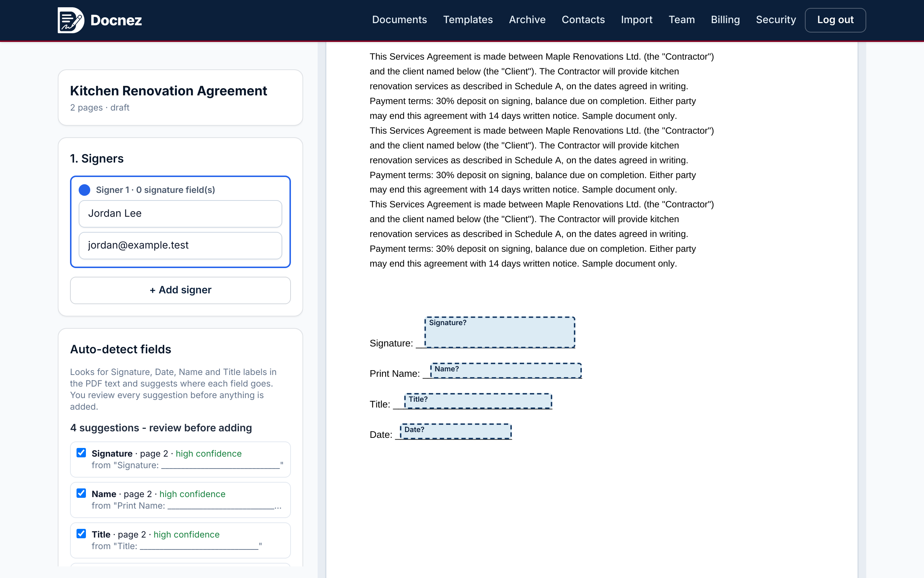The width and height of the screenshot is (924, 578).
Task: Select the suggested Name? field box
Action: [506, 371]
